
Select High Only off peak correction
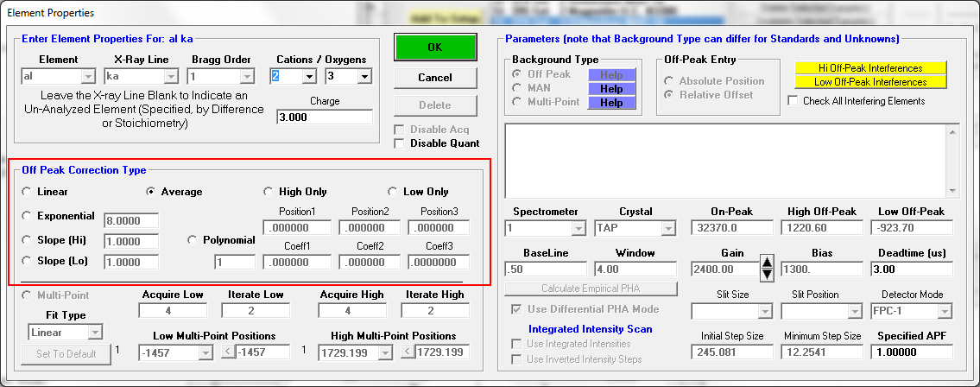click(269, 192)
